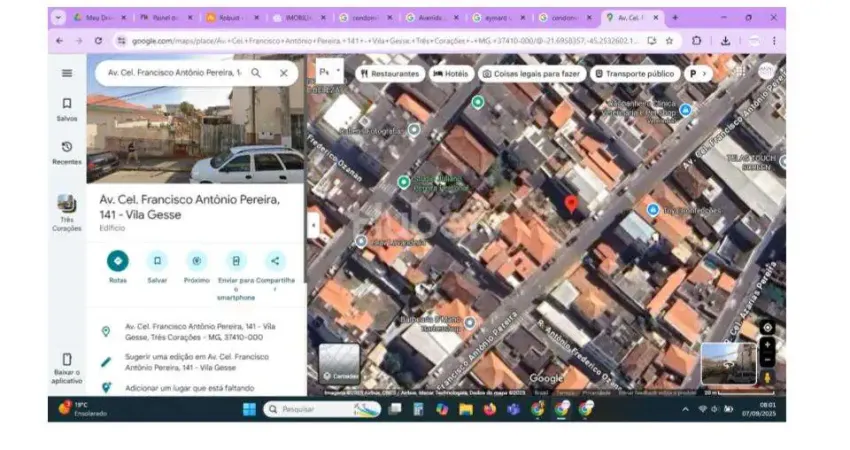The image size is (850, 450).
Task: Bookmark page with the star icon
Action: (669, 41)
